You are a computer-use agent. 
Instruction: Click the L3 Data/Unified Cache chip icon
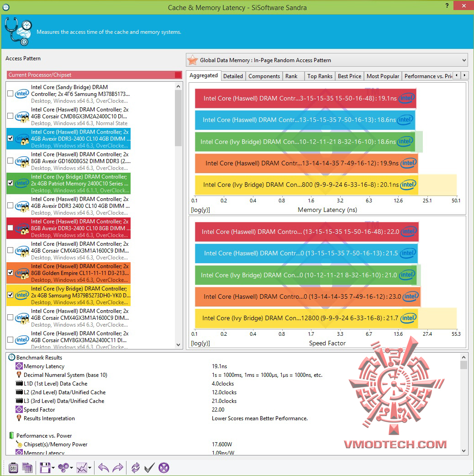click(19, 401)
